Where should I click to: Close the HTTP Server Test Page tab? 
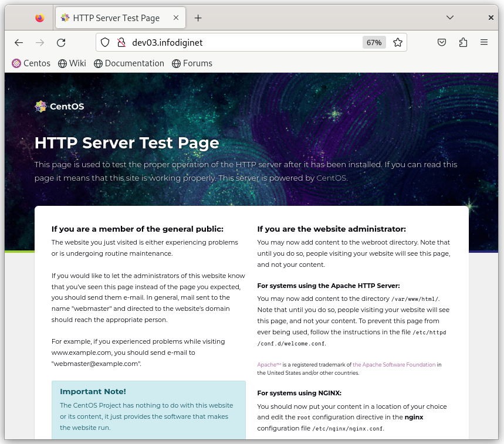coord(176,18)
